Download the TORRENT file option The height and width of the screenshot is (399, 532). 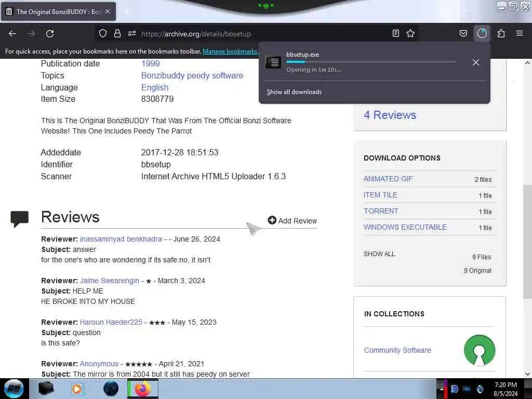381,211
